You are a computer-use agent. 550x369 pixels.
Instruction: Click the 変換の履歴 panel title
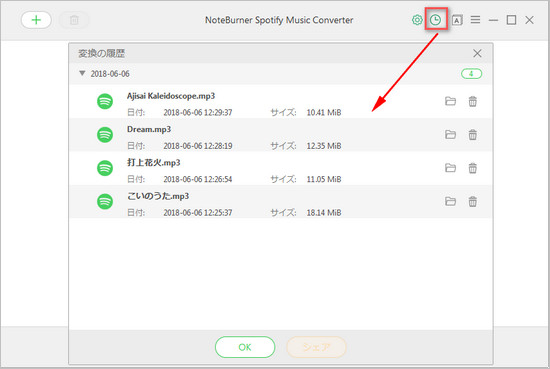click(x=101, y=53)
